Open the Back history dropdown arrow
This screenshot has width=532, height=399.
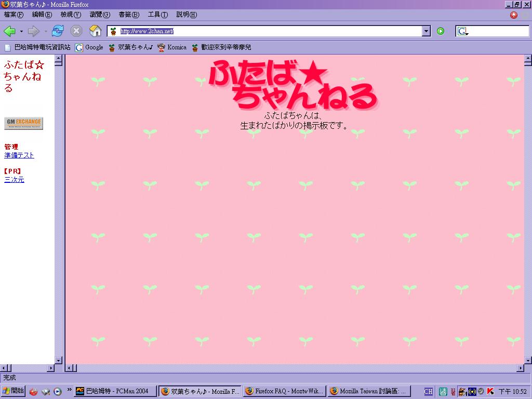point(21,32)
